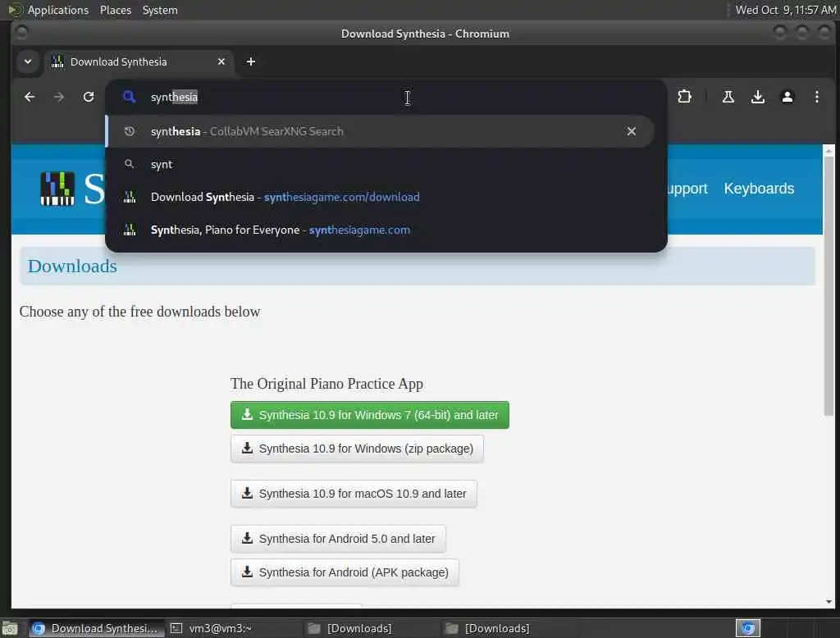This screenshot has height=638, width=840.
Task: Open the Chromium three-dot menu
Action: point(816,97)
